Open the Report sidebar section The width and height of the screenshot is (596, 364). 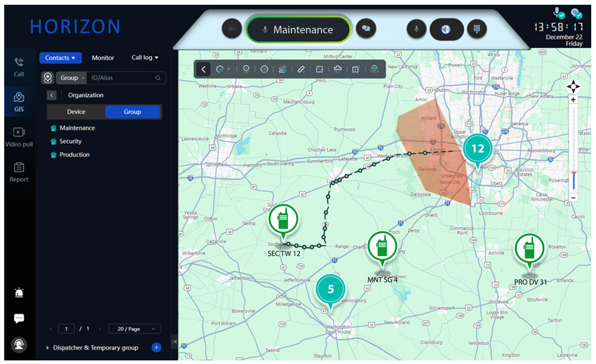[x=18, y=172]
